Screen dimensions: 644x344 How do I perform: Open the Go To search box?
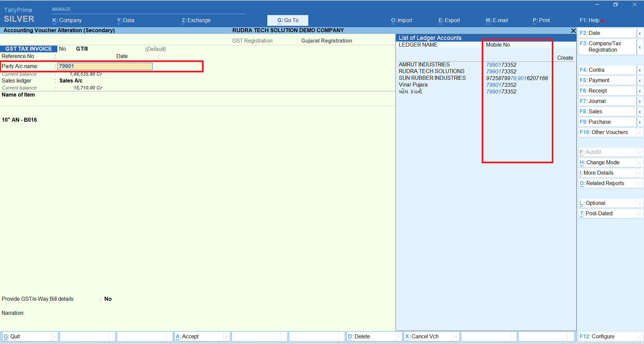click(x=287, y=20)
